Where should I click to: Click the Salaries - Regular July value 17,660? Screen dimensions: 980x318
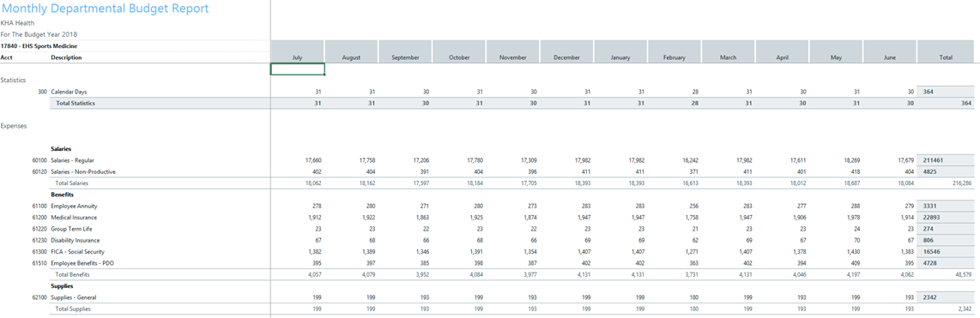click(312, 160)
